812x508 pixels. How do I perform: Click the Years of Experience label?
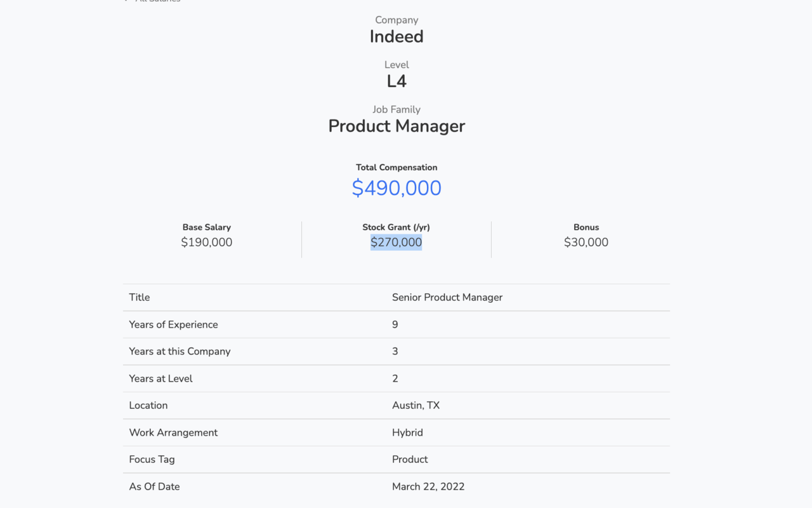point(173,324)
